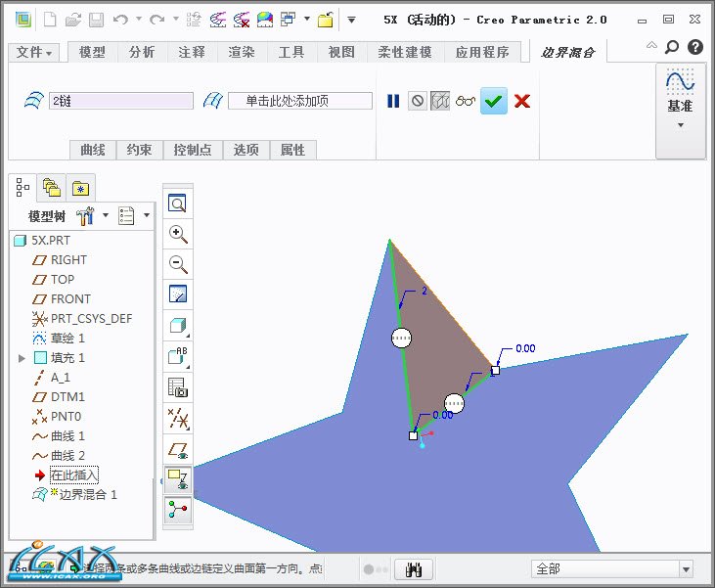The width and height of the screenshot is (715, 588).
Task: Click the second direction curves icon
Action: [x=213, y=101]
